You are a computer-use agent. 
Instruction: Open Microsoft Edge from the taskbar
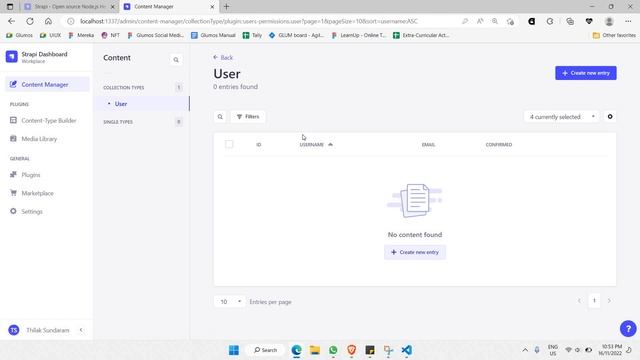(296, 350)
